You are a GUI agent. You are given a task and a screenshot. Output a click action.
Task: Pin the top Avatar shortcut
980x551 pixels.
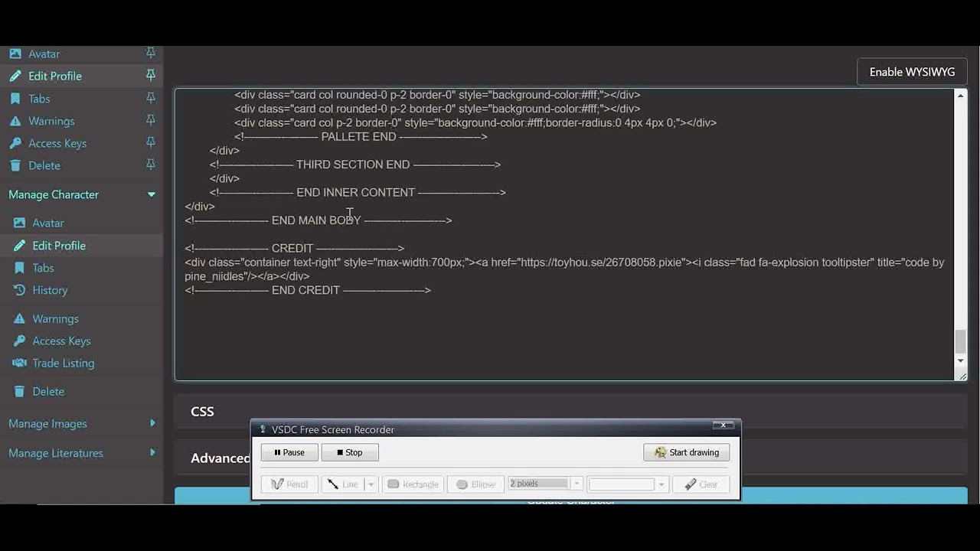point(151,53)
